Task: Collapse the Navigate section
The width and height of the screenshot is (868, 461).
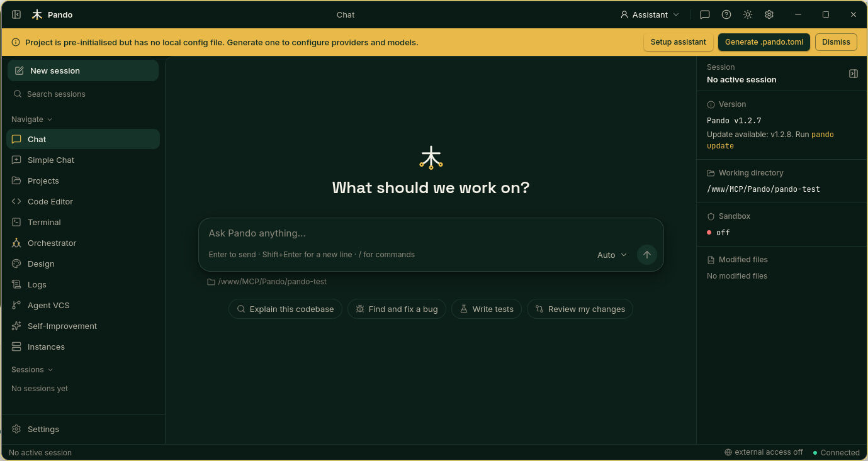Action: 31,119
